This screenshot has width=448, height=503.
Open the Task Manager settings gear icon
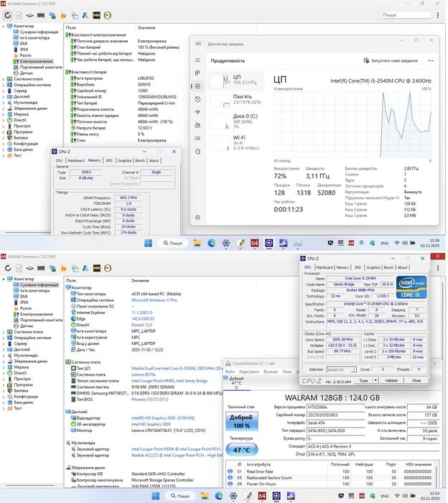(197, 218)
